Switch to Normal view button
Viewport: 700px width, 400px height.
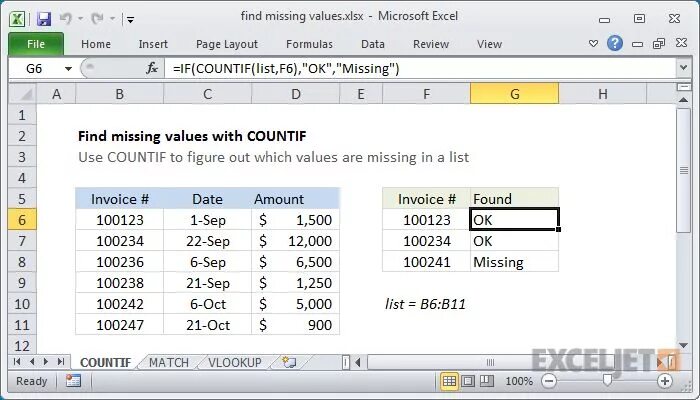click(449, 381)
